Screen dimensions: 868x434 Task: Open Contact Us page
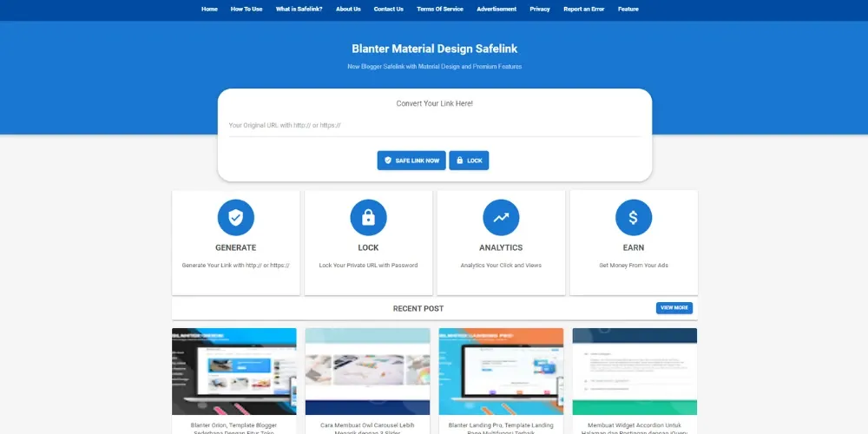tap(389, 9)
